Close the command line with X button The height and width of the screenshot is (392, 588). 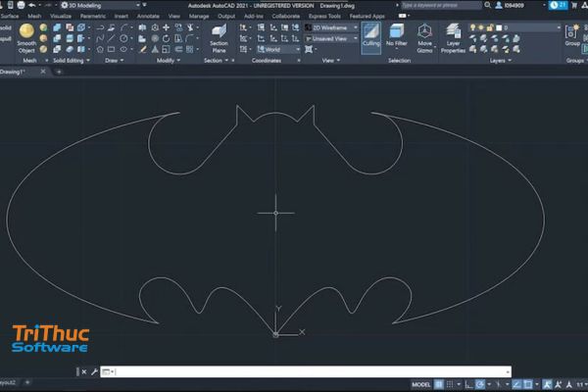pos(84,371)
